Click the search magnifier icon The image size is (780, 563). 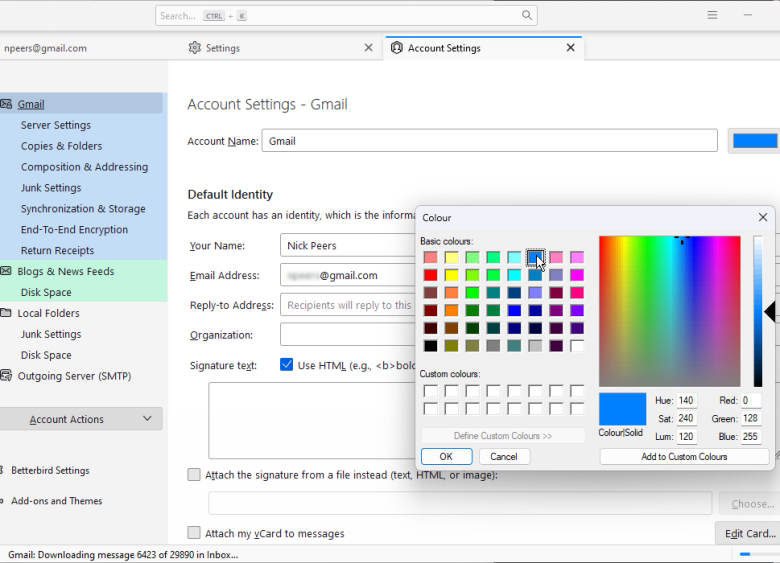coord(526,16)
